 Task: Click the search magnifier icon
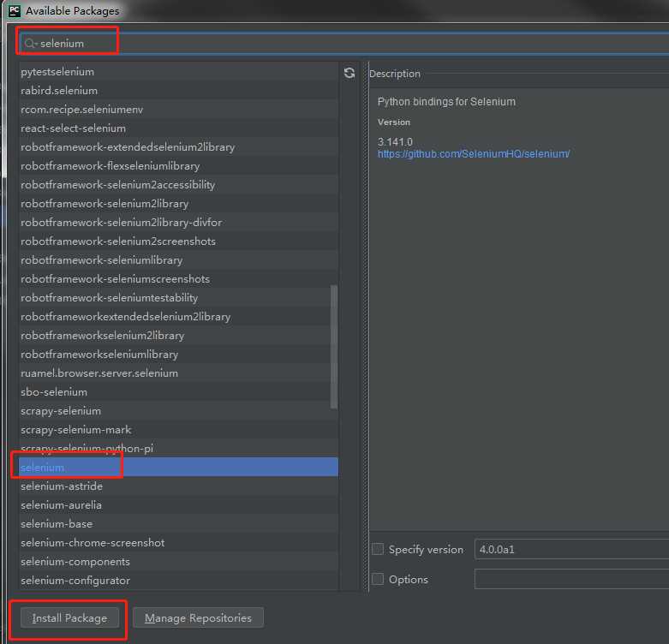30,44
